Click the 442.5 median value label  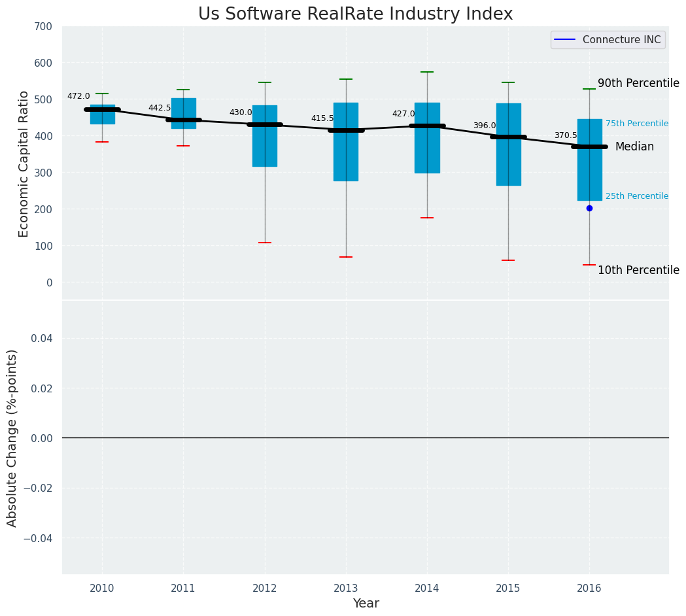(160, 108)
